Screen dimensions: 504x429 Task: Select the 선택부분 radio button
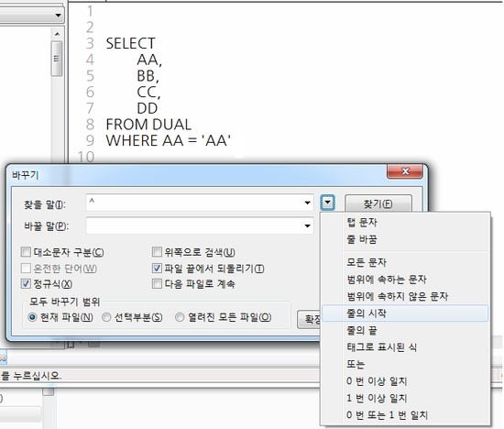(106, 317)
